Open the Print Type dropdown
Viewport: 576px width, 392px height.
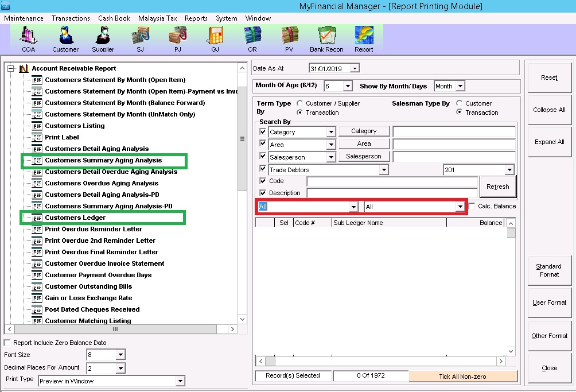pyautogui.click(x=180, y=381)
